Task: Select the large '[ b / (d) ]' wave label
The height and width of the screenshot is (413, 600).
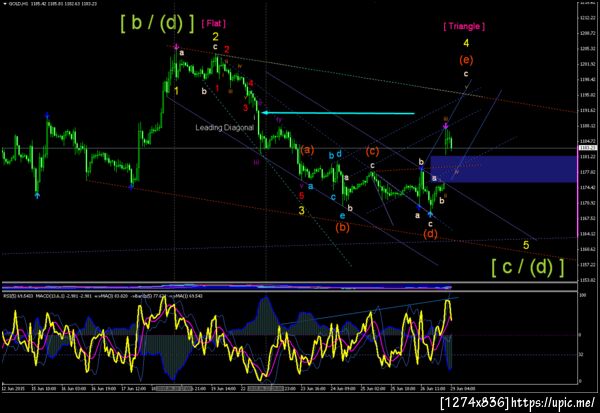Action: (157, 23)
